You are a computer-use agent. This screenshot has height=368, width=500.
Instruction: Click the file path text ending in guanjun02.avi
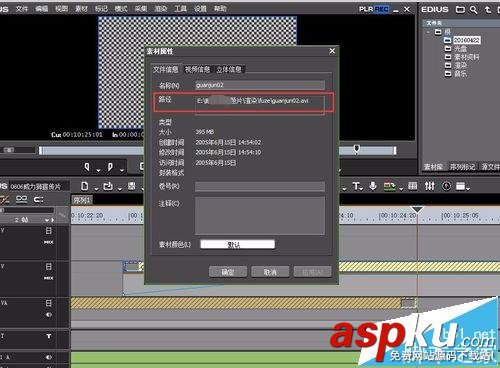point(252,100)
